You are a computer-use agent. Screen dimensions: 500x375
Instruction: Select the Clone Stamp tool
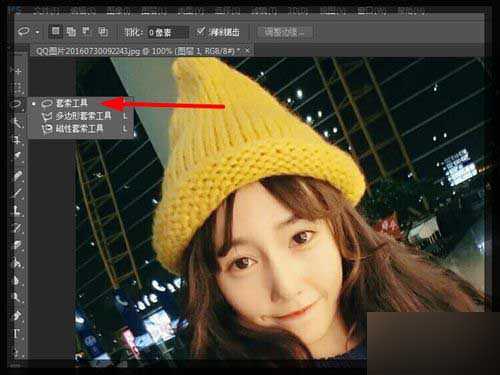click(17, 210)
